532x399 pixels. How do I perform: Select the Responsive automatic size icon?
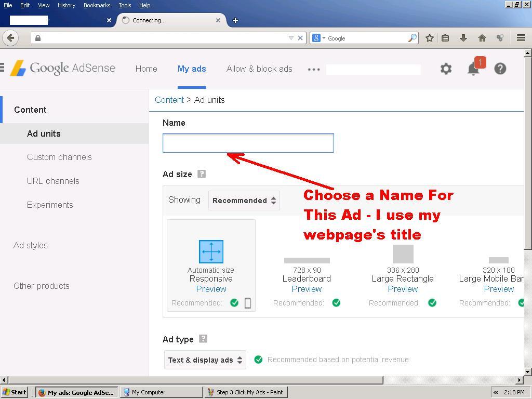211,251
